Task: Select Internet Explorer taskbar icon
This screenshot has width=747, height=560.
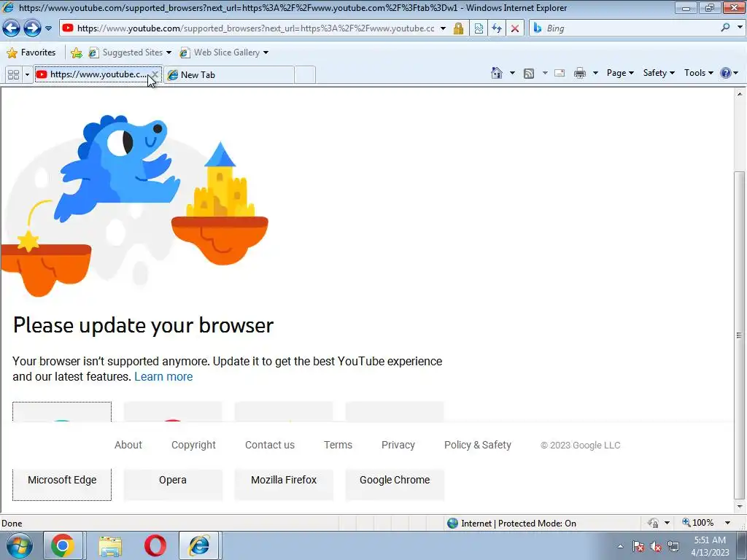Action: tap(199, 545)
